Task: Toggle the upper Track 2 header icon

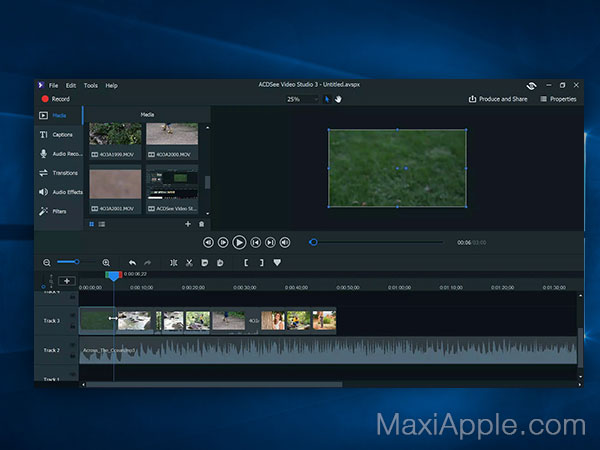Action: coord(72,345)
